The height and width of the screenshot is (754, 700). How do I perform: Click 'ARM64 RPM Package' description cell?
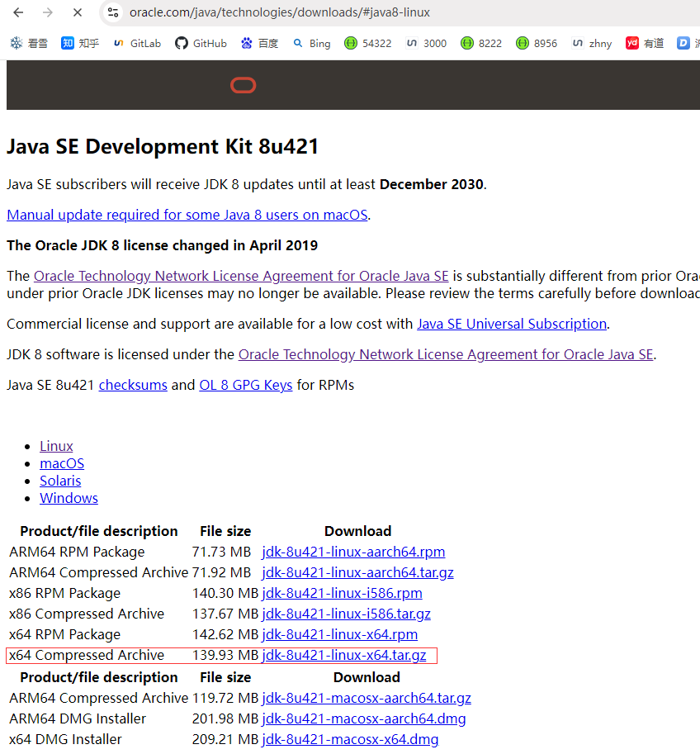point(77,552)
